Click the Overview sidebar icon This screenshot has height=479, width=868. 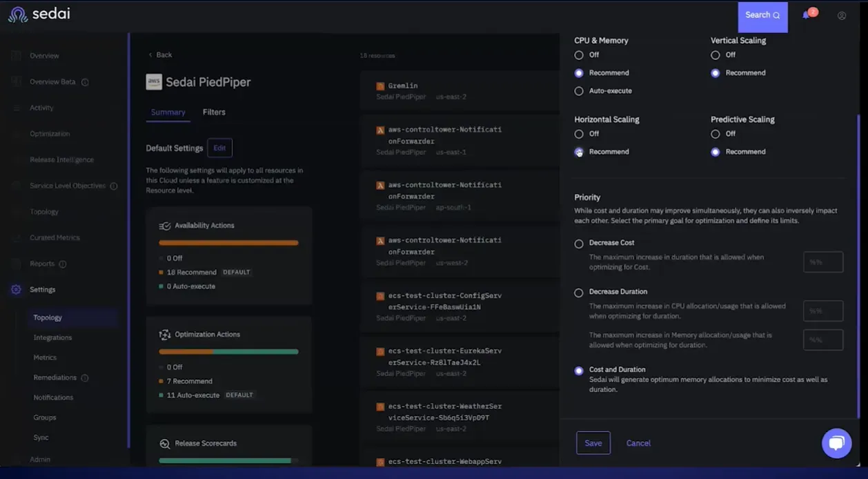pyautogui.click(x=16, y=56)
